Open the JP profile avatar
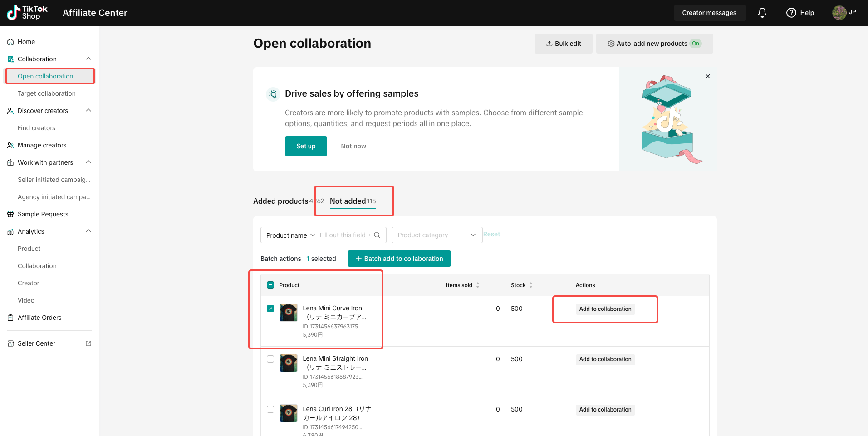Screen dimensions: 868x436 [839, 13]
